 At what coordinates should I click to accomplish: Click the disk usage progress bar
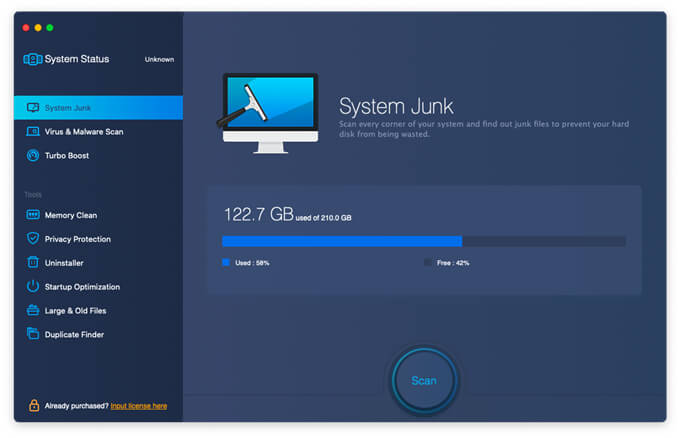424,241
